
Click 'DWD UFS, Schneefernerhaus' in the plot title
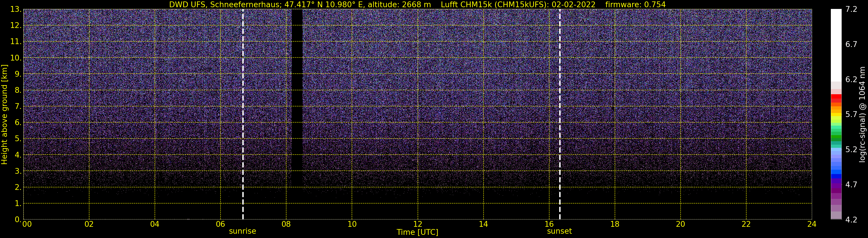coord(224,5)
